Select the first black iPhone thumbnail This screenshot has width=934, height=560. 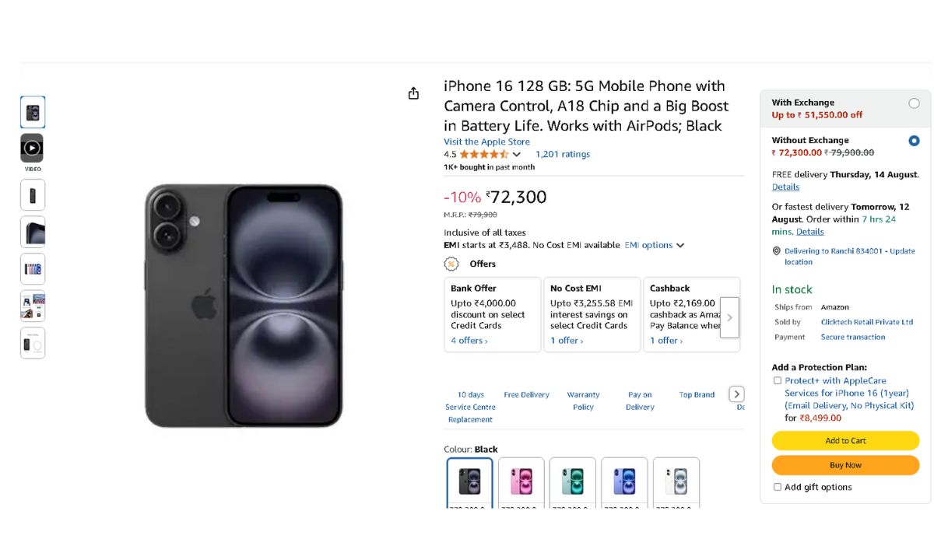pos(33,113)
